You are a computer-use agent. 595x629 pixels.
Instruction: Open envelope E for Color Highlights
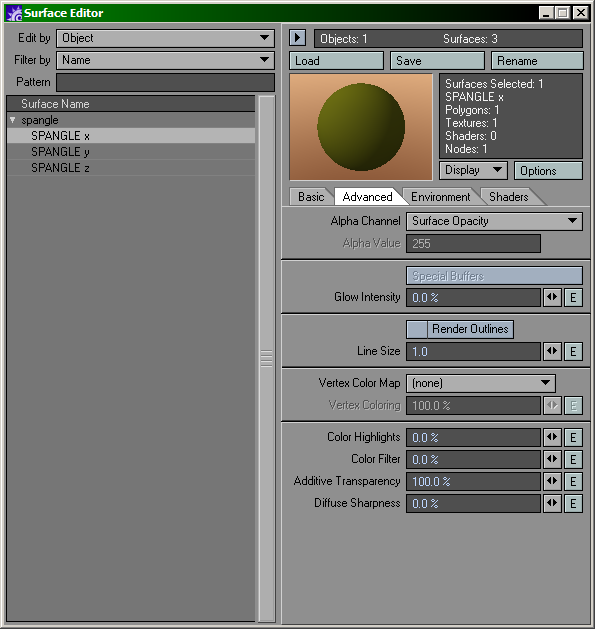point(573,437)
